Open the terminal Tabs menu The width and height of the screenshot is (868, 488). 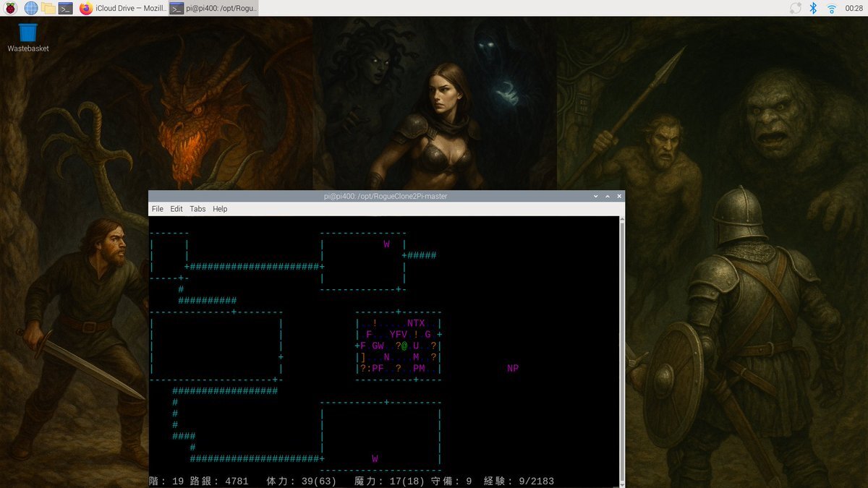[x=197, y=209]
